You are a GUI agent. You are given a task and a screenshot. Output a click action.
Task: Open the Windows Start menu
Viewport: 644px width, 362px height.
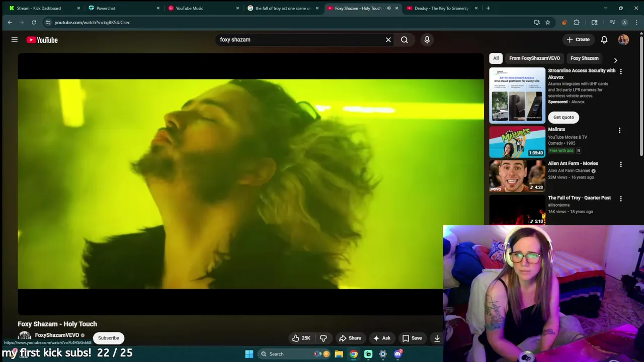click(249, 354)
